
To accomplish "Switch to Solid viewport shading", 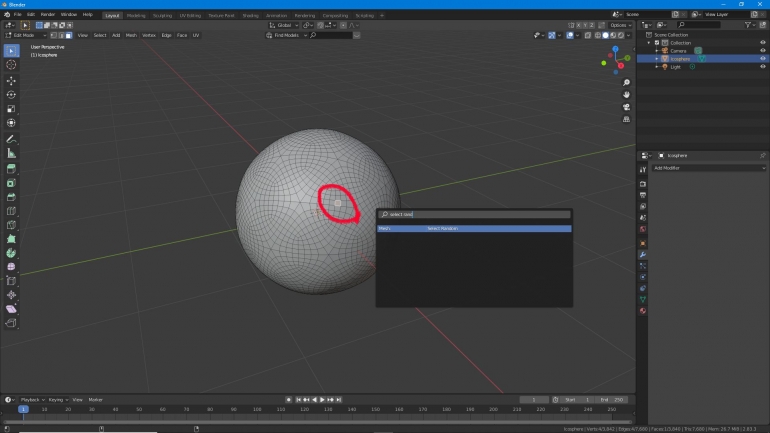I will click(605, 35).
